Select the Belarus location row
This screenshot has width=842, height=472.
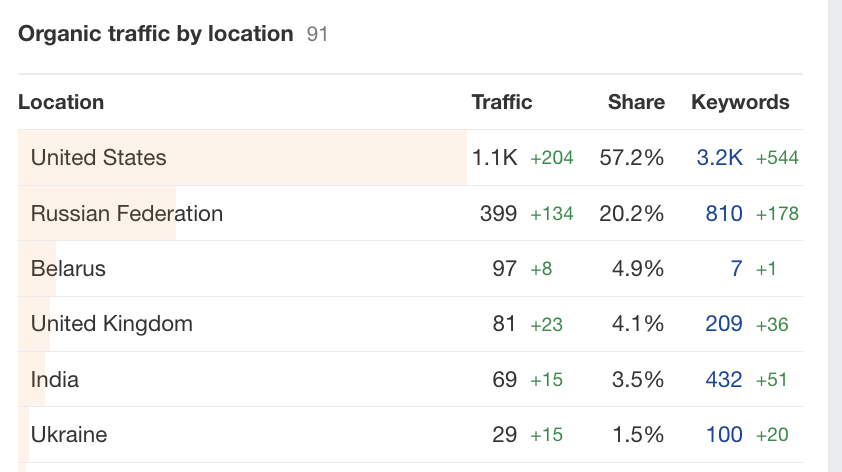pos(410,268)
